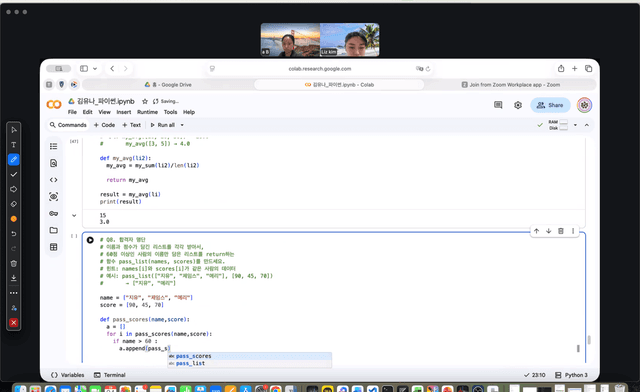Clear annotations with trash icon in annotation toolbar

tap(13, 263)
